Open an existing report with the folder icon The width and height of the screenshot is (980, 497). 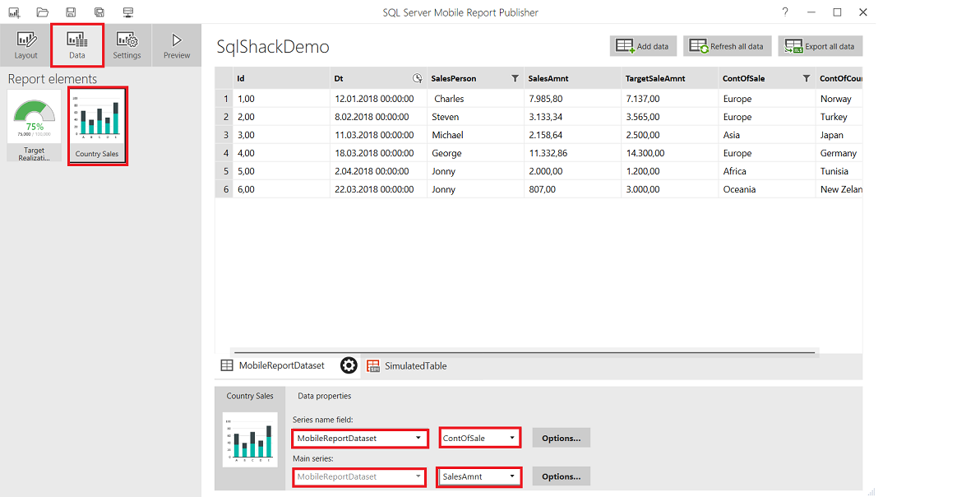click(x=43, y=12)
